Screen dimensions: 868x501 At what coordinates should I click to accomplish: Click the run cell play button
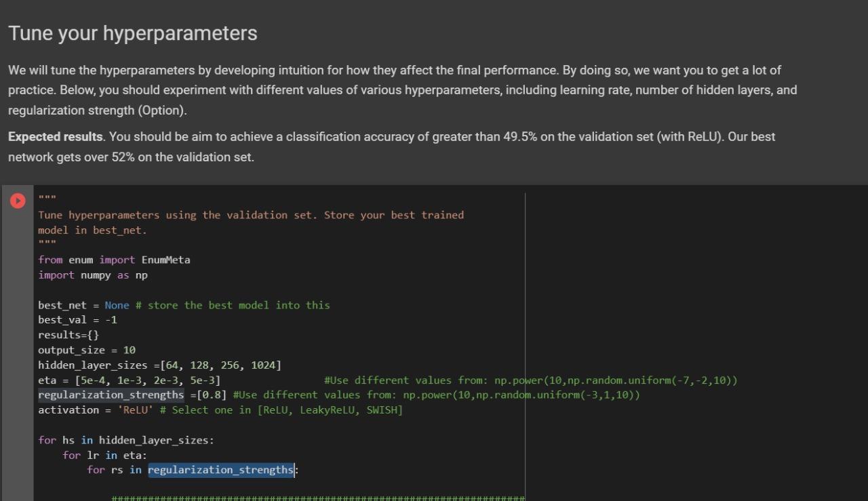(x=18, y=200)
